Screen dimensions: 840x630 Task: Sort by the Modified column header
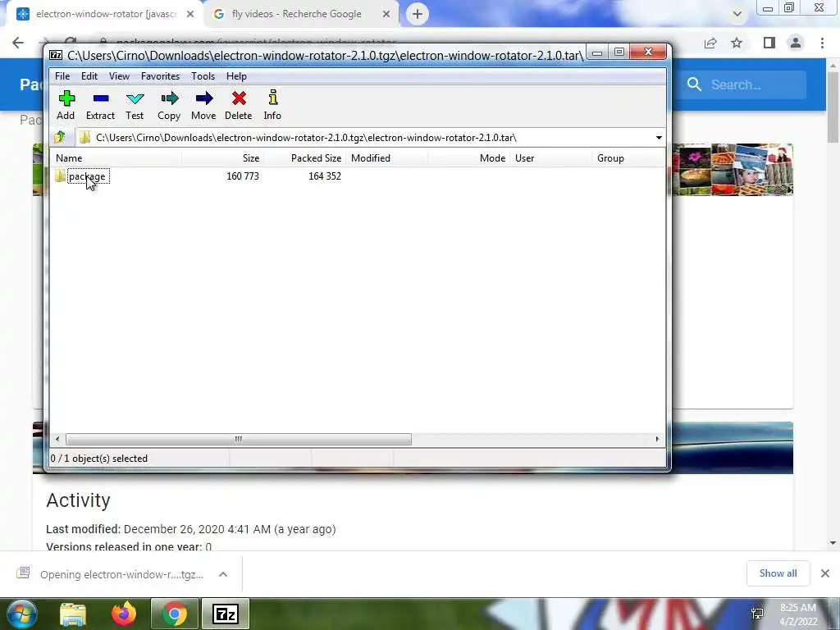(386, 158)
